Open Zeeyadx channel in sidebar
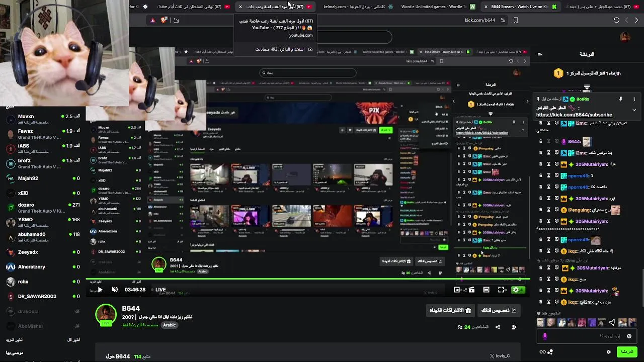 coord(43,252)
